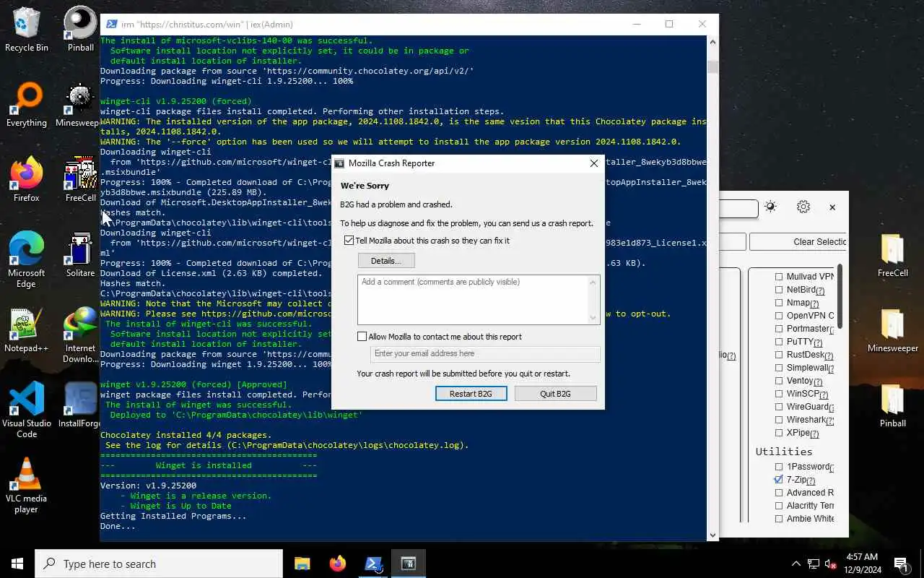Enable Allow Mozilla to contact me
Screen dimensions: 924x578
[362, 337]
